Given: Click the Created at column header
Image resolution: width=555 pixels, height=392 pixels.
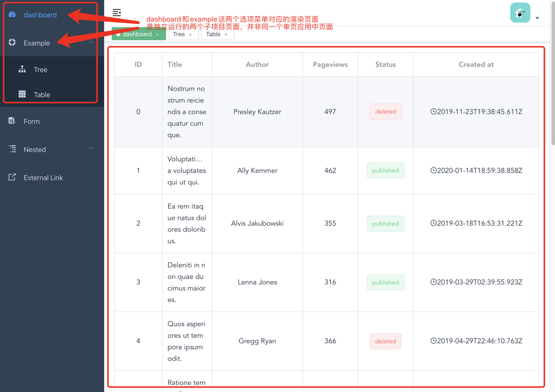Looking at the screenshot, I should tap(476, 64).
